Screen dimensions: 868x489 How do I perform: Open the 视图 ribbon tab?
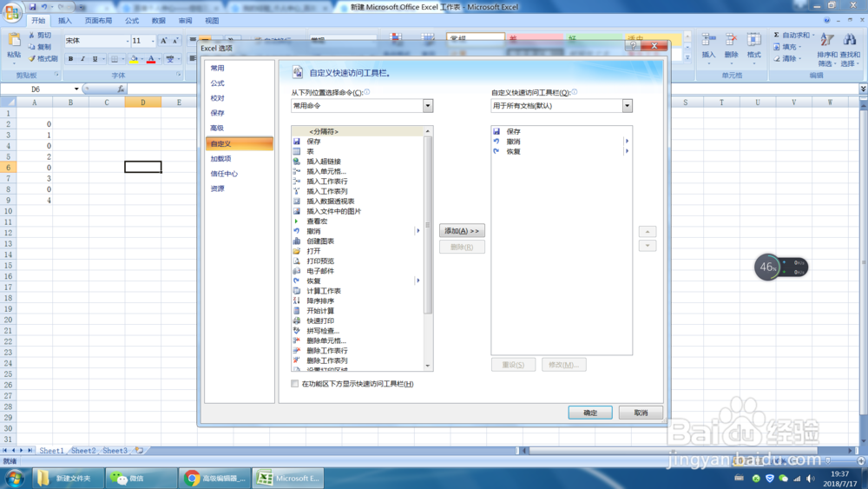tap(212, 21)
